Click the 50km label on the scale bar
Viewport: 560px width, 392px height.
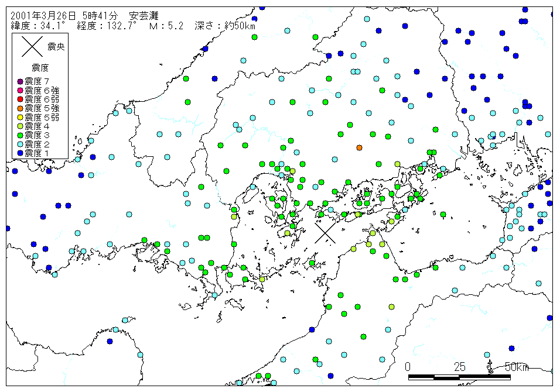(517, 366)
